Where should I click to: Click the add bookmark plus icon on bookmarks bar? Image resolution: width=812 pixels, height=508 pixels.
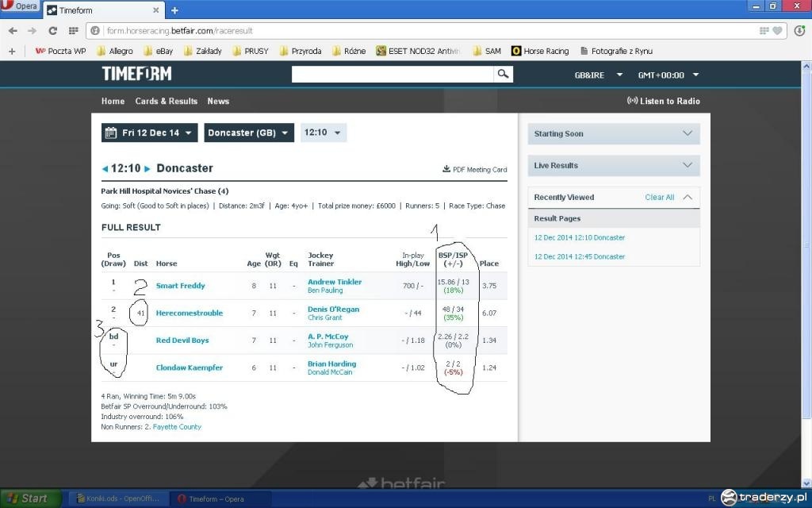(13, 52)
